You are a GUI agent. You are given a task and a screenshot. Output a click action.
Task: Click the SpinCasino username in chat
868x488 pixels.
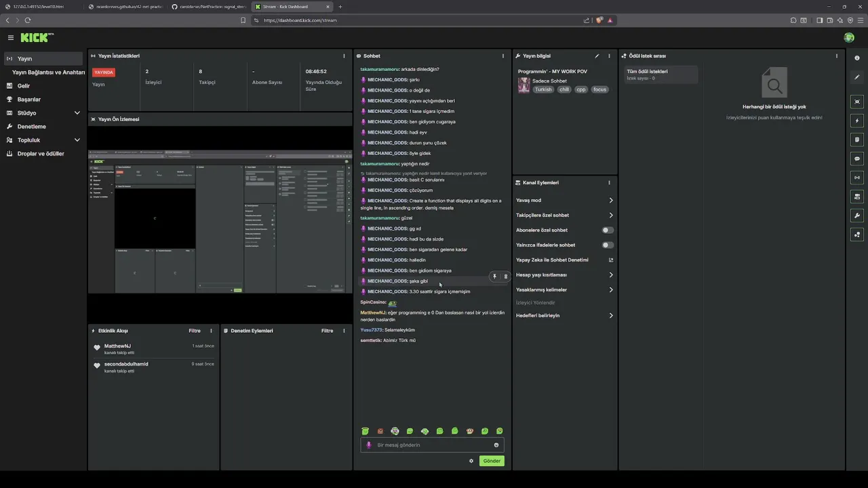point(373,302)
